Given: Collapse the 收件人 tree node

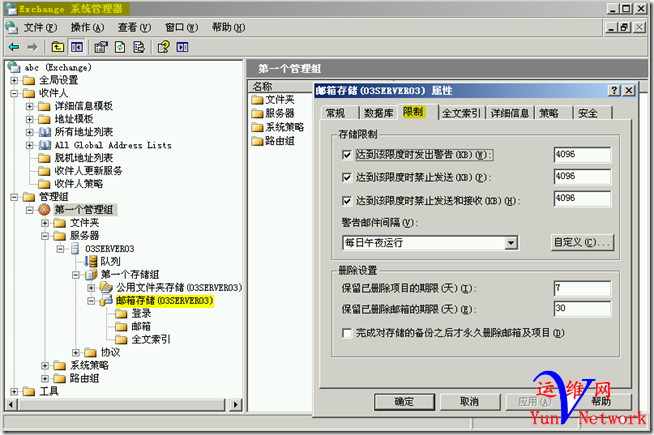Looking at the screenshot, I should pyautogui.click(x=14, y=93).
